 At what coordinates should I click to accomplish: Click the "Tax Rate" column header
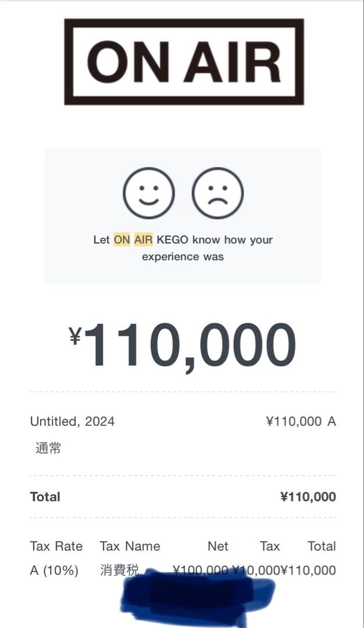(56, 546)
